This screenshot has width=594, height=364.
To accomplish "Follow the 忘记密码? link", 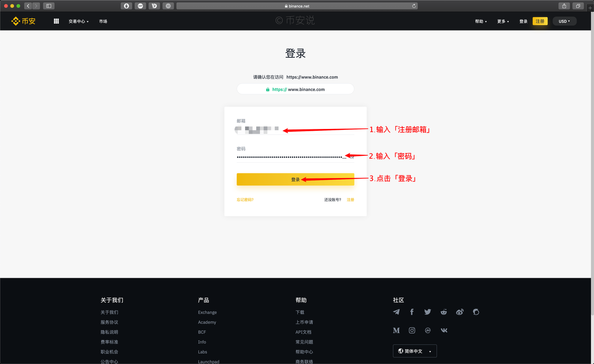I will pyautogui.click(x=245, y=200).
